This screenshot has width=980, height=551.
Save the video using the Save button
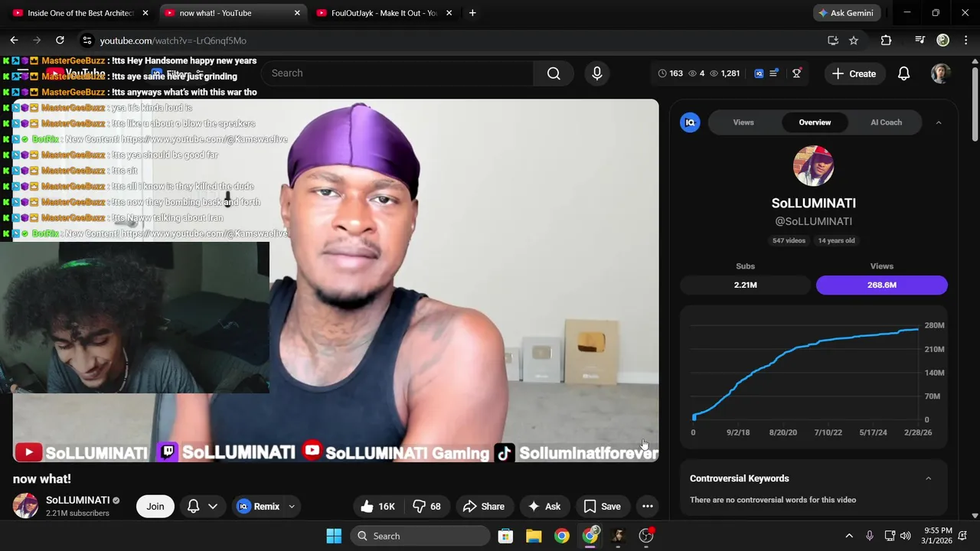602,507
